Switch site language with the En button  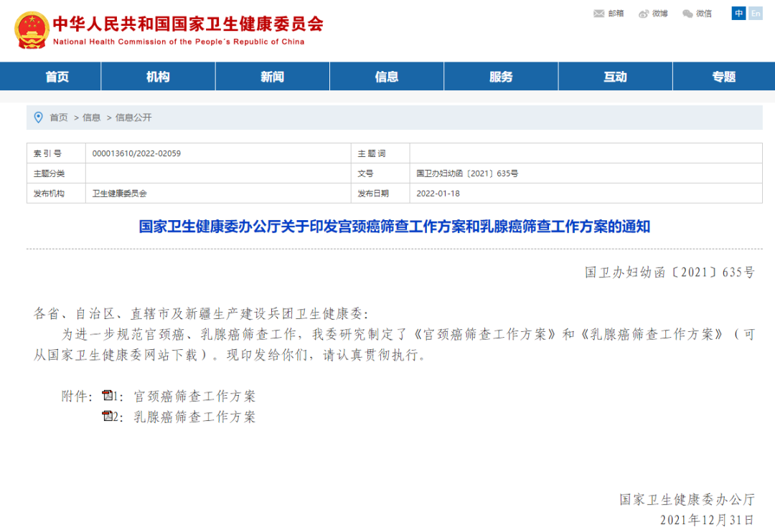[x=756, y=13]
